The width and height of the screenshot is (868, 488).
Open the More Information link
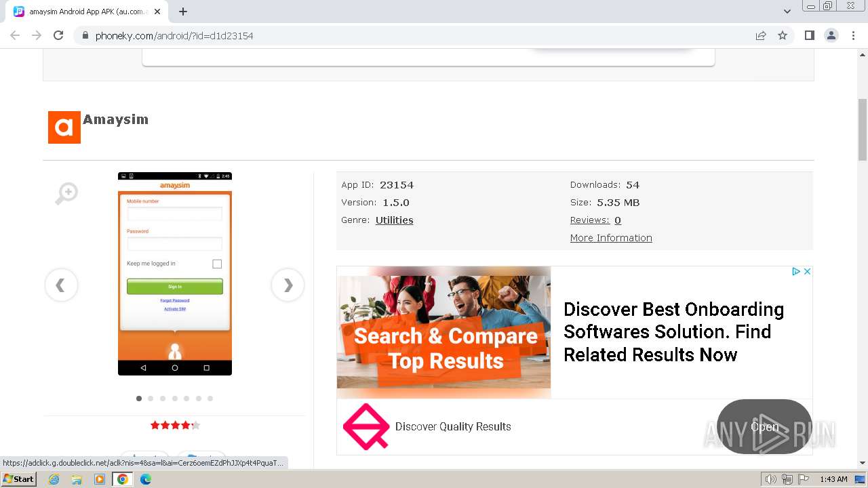pos(611,238)
